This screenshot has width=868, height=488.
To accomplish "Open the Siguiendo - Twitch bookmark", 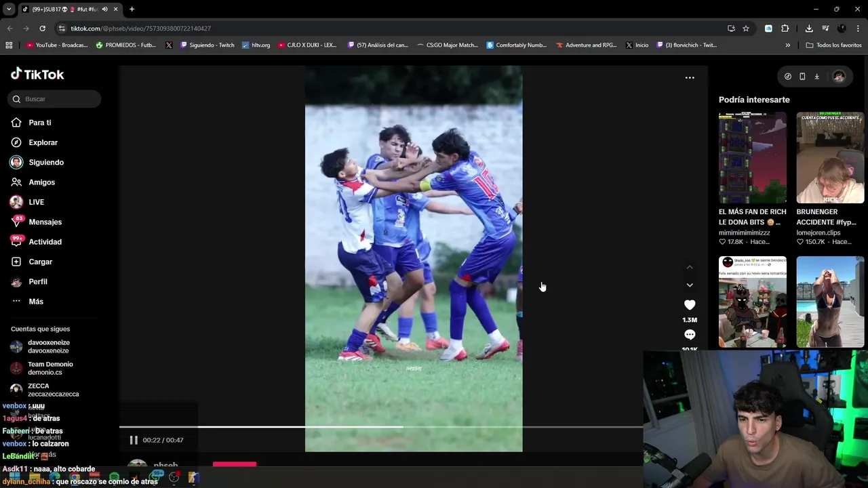I will (207, 45).
